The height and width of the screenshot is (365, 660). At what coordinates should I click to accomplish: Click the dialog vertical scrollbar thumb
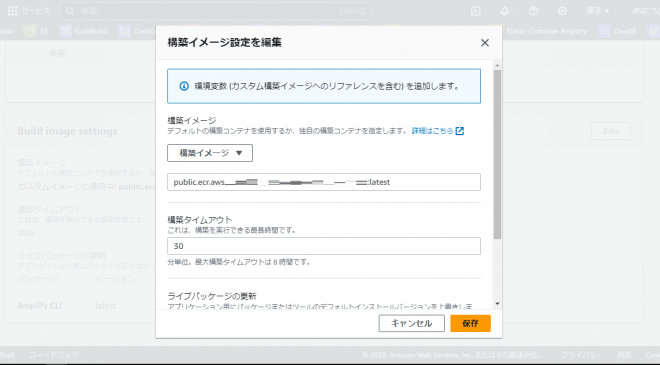click(498, 155)
